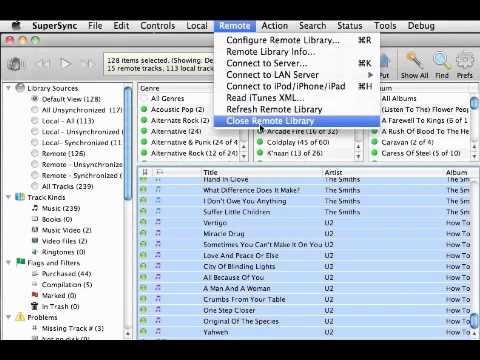Select Caravan (2 of 4) album
The width and height of the screenshot is (480, 360).
[407, 142]
